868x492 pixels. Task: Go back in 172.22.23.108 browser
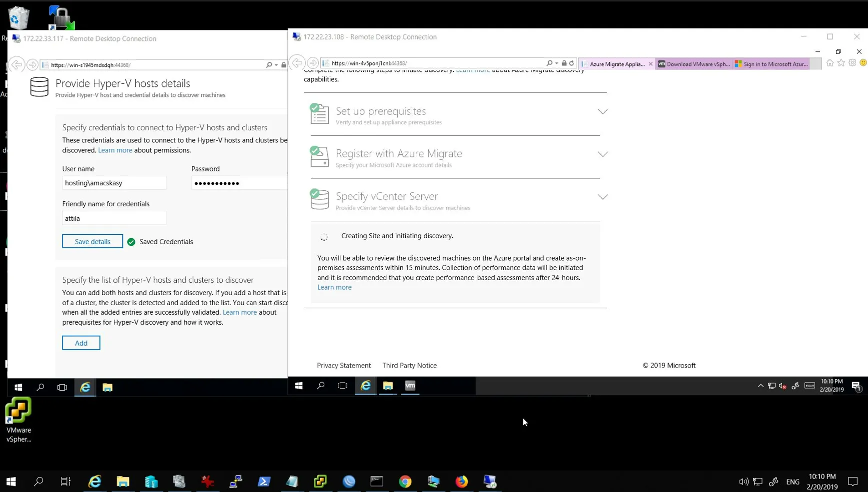[x=297, y=63]
